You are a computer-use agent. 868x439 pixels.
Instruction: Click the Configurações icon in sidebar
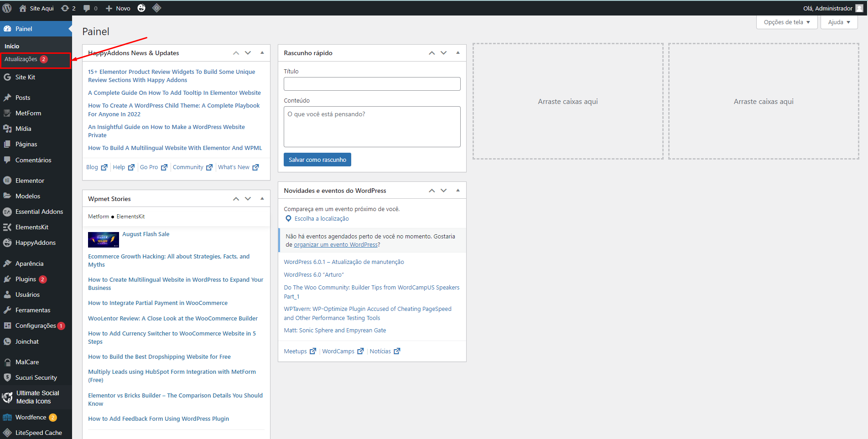pyautogui.click(x=7, y=325)
